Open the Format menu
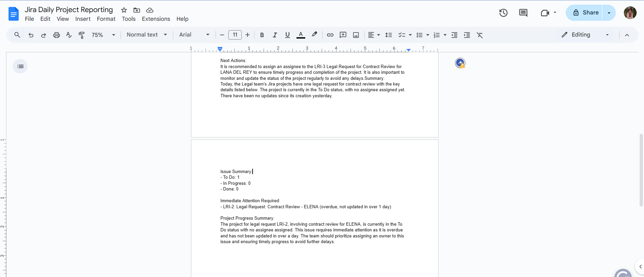 tap(106, 19)
